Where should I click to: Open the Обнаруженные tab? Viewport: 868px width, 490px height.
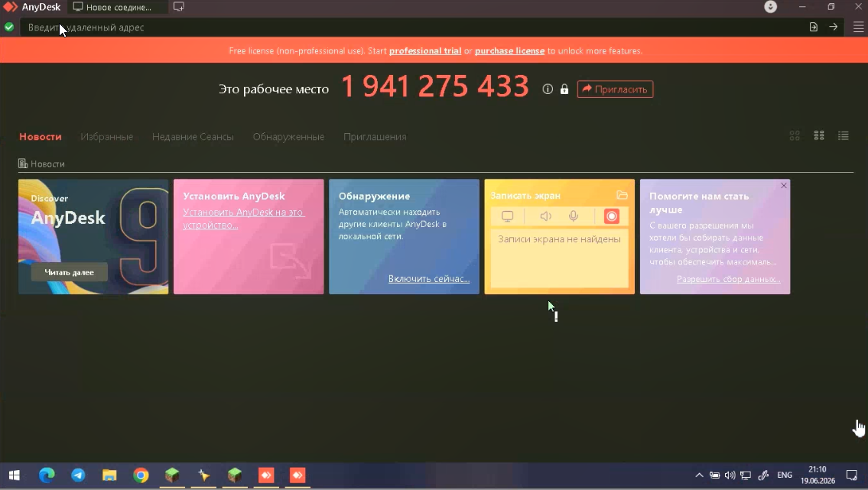pyautogui.click(x=288, y=137)
